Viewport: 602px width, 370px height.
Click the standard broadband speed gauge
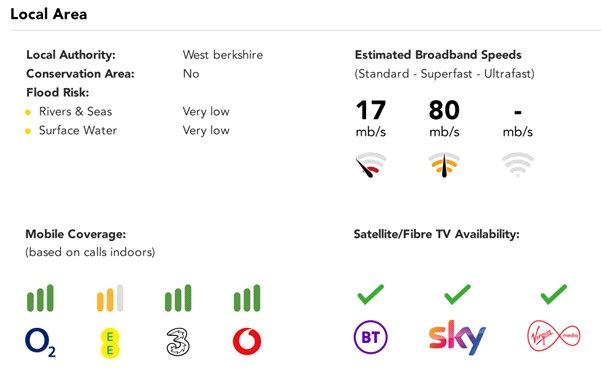coord(370,165)
